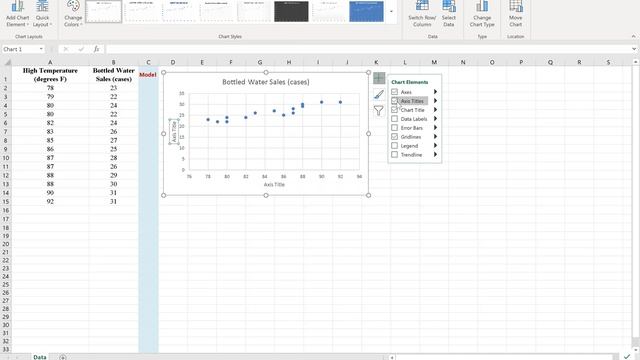Toggle the Gridlines checkbox
Image resolution: width=640 pixels, height=360 pixels.
coord(394,137)
